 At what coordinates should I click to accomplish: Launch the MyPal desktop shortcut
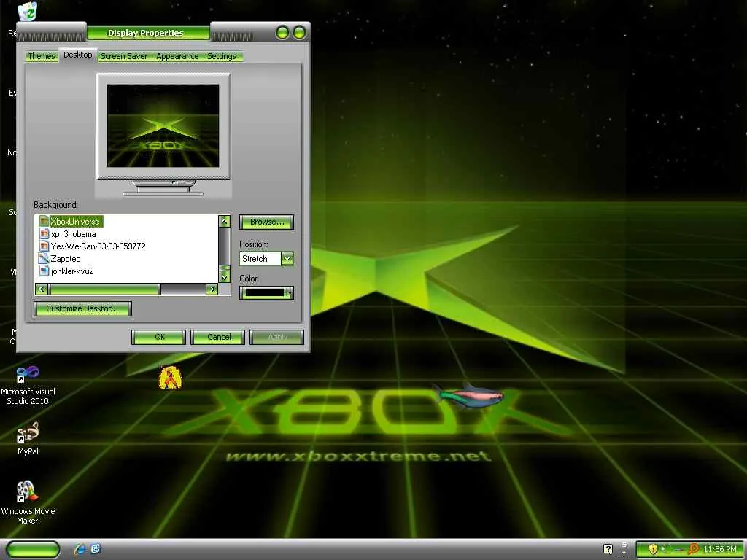pyautogui.click(x=28, y=438)
